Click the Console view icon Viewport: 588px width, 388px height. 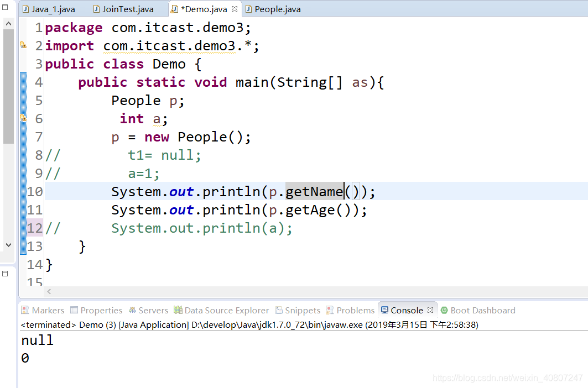tap(384, 310)
